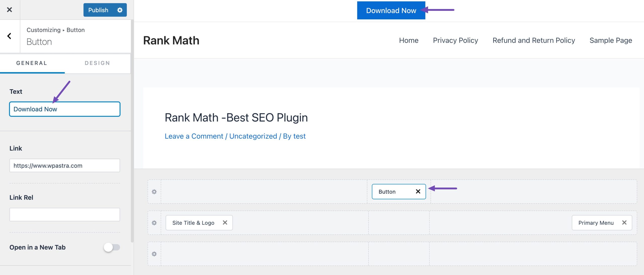Click the author link test
Viewport: 644px width, 275px height.
point(299,136)
